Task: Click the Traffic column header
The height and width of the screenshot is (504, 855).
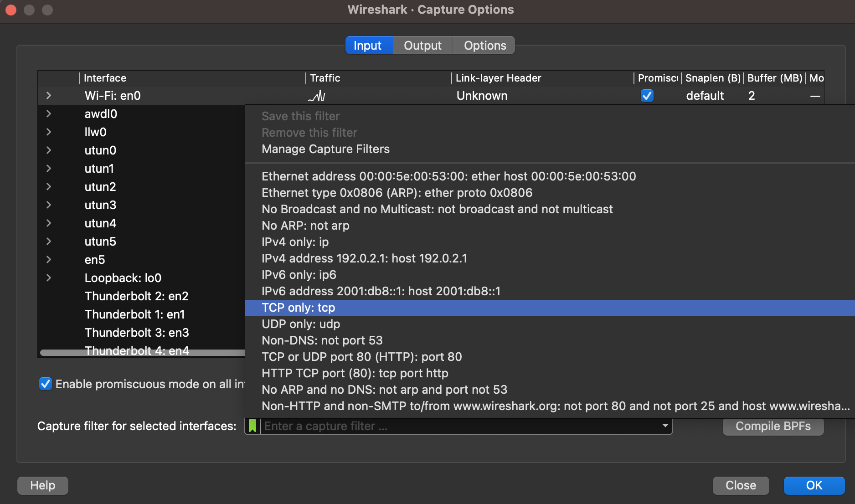Action: (x=378, y=78)
